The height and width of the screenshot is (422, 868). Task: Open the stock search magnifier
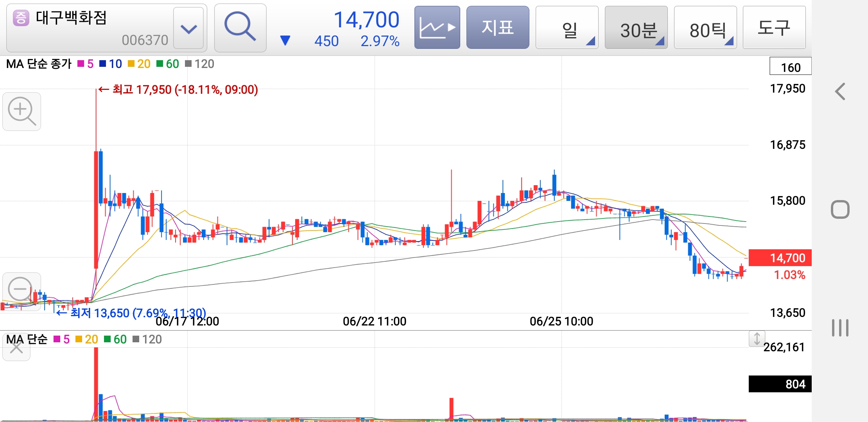[240, 28]
